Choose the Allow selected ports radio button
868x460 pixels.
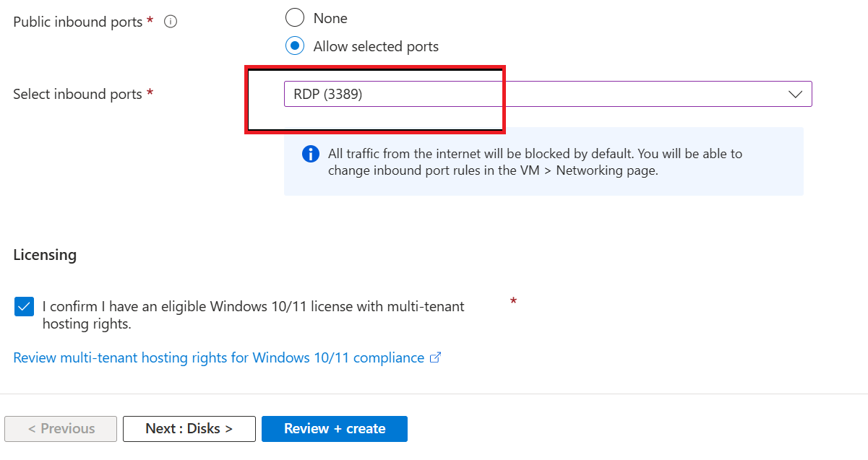(295, 46)
